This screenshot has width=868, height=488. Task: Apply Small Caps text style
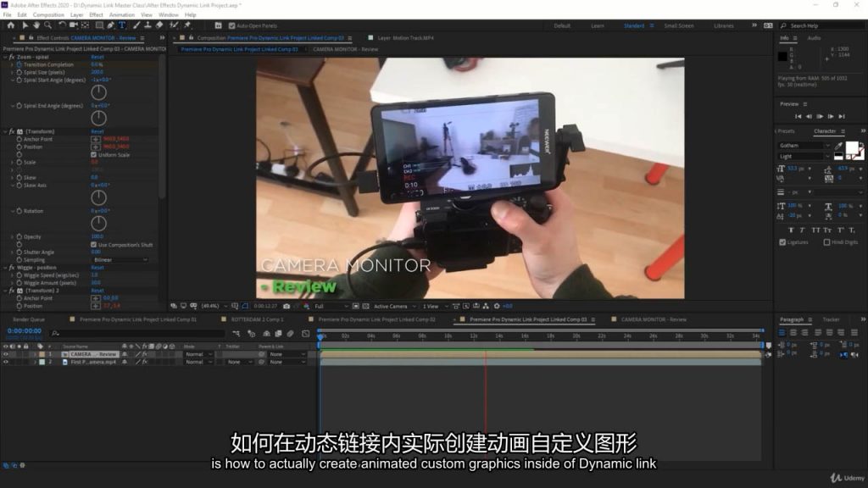tap(827, 230)
